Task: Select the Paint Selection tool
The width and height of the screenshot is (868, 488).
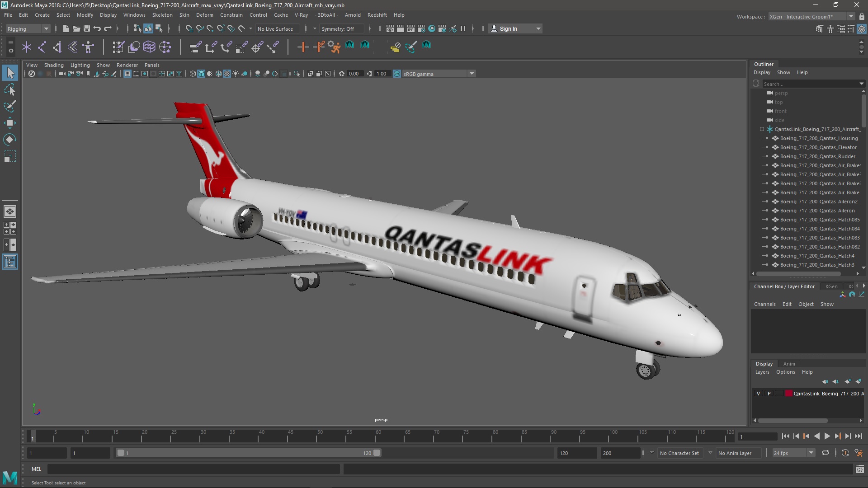Action: click(10, 107)
